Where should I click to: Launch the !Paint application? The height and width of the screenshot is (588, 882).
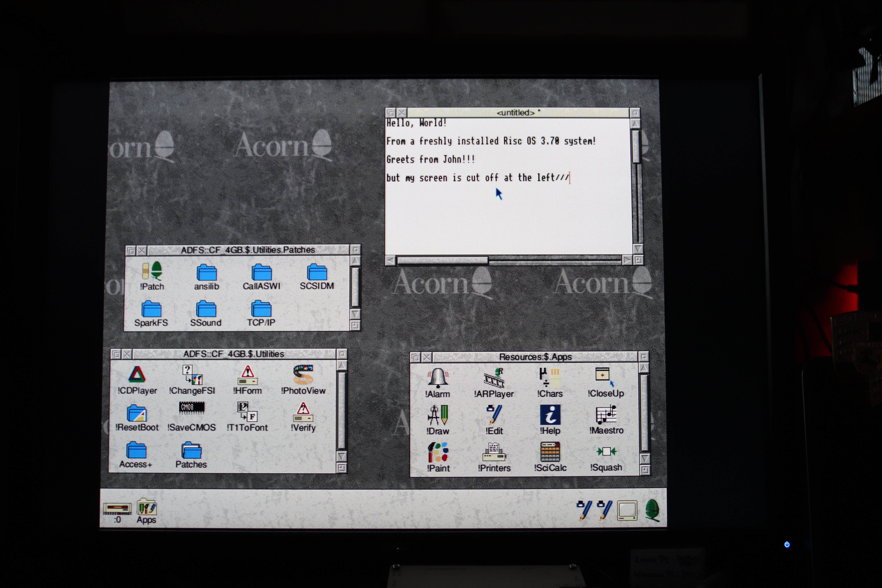(x=438, y=457)
